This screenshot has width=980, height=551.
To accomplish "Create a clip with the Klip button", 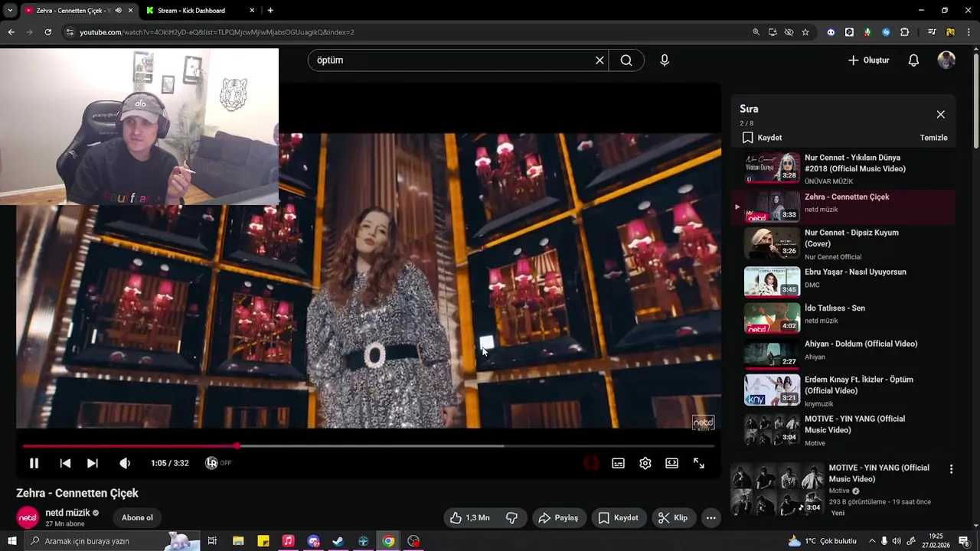I will 673,518.
